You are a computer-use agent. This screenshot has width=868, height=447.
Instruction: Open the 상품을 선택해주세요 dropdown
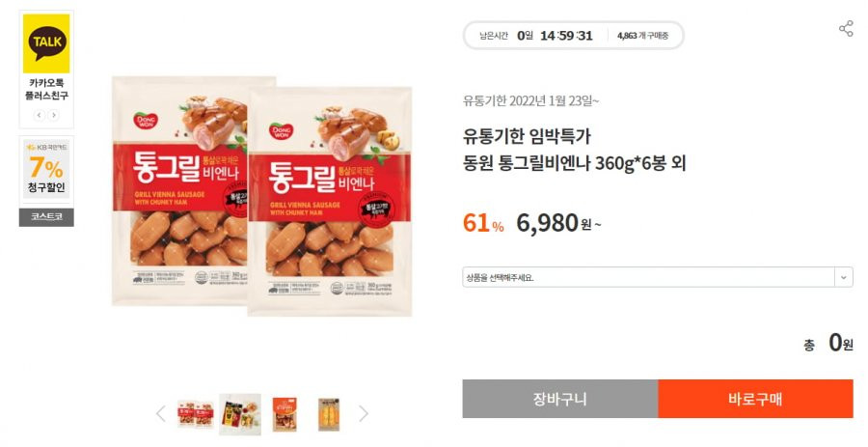click(x=658, y=277)
